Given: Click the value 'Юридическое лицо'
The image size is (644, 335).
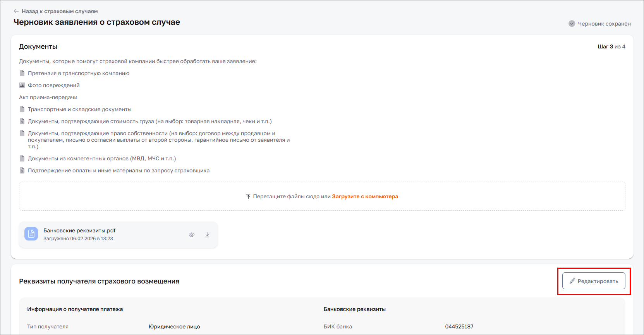Looking at the screenshot, I should (x=174, y=326).
